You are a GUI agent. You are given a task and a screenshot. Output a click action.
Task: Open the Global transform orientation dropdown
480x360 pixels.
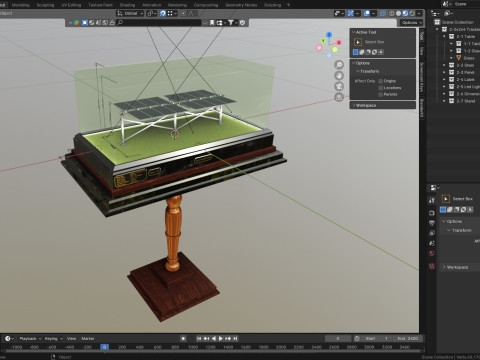click(x=130, y=13)
